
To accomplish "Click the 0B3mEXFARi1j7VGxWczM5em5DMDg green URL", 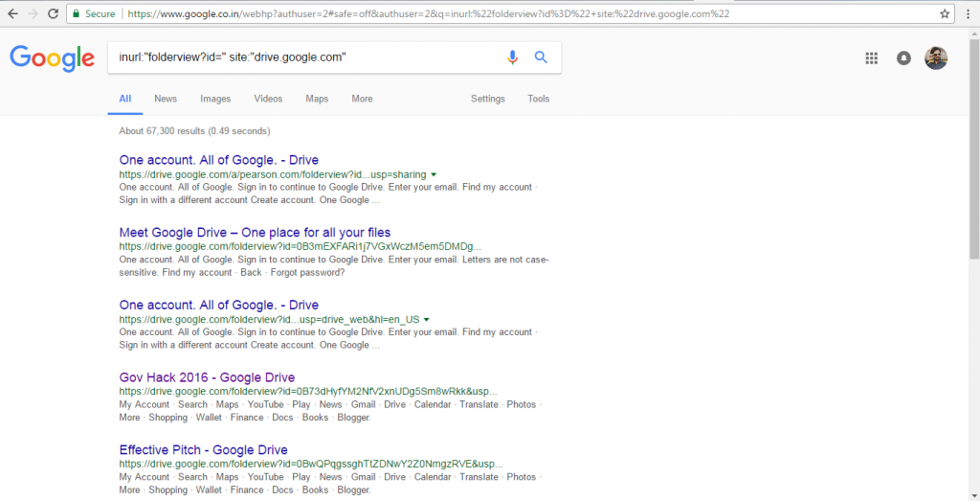I will [x=300, y=247].
